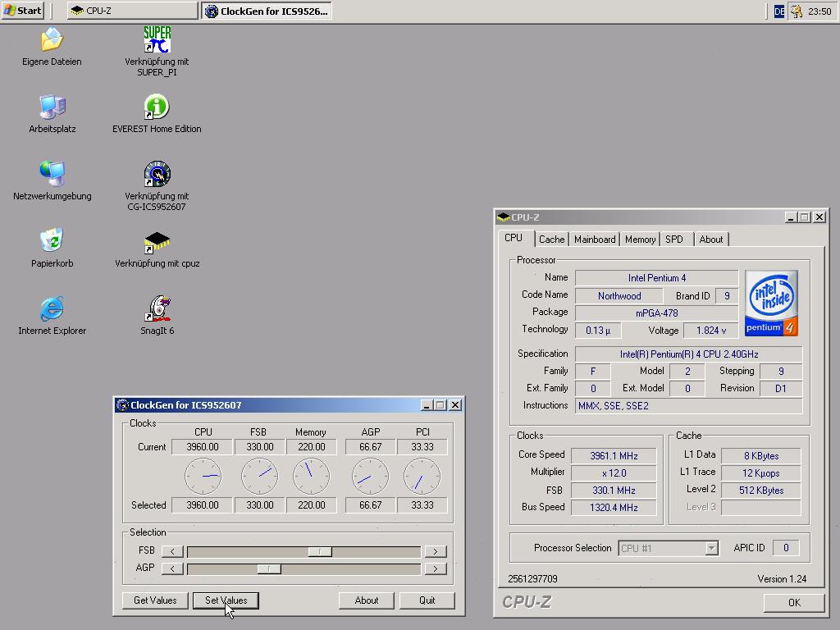Viewport: 840px width, 630px height.
Task: Click the Current AGP 66.67 field
Action: point(370,447)
